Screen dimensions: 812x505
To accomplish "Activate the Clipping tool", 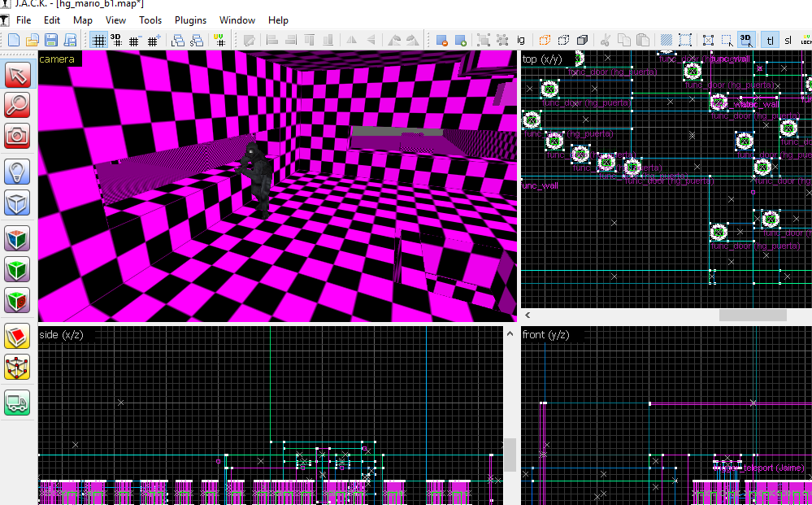I will pyautogui.click(x=17, y=336).
